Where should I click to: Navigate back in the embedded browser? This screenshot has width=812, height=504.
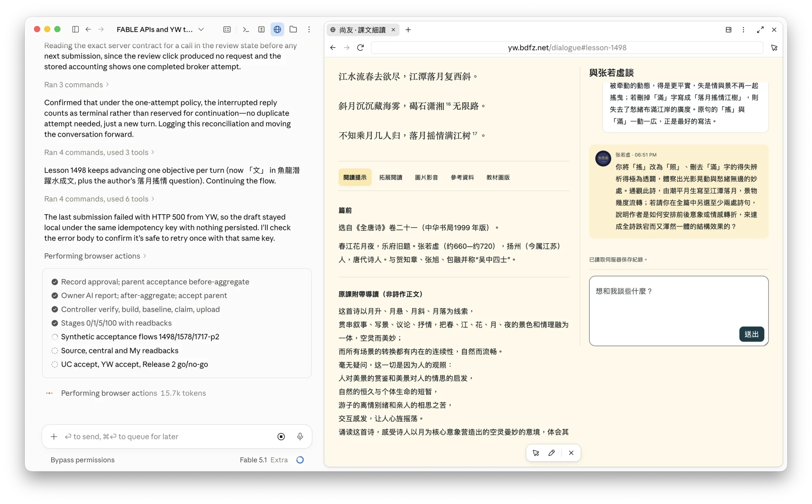(x=333, y=47)
